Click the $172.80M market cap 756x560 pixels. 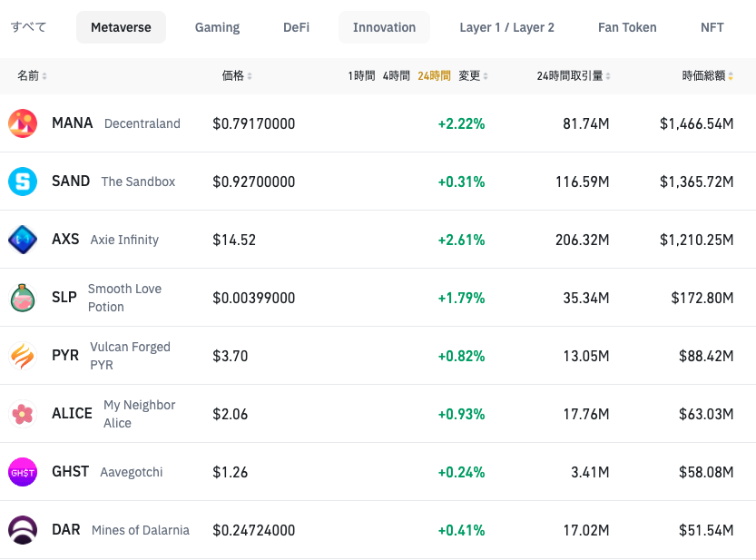tap(702, 298)
